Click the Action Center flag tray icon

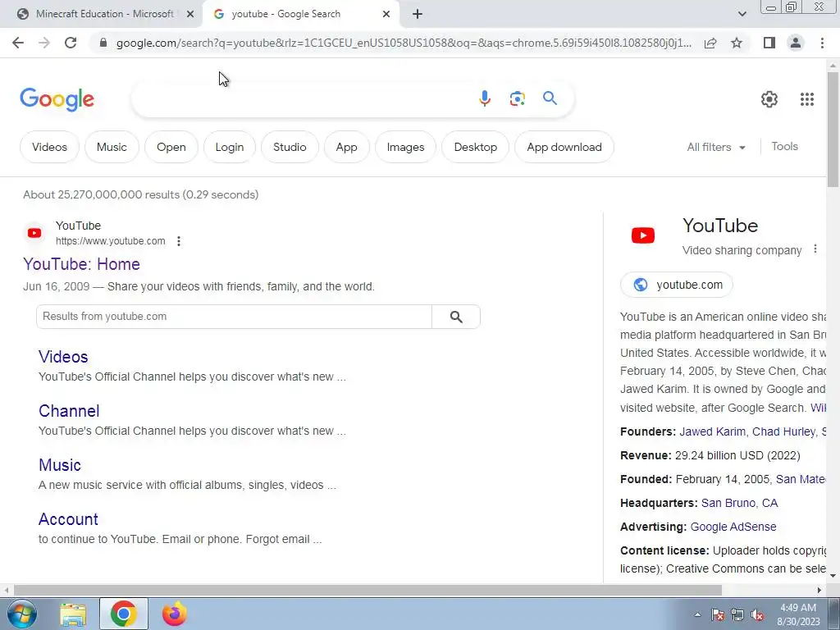(717, 615)
